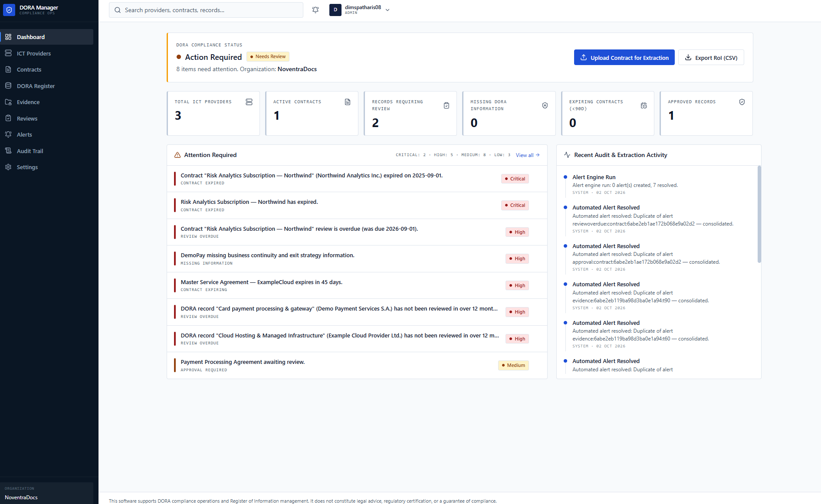Open the Alerts page
The image size is (821, 504).
tap(46, 134)
